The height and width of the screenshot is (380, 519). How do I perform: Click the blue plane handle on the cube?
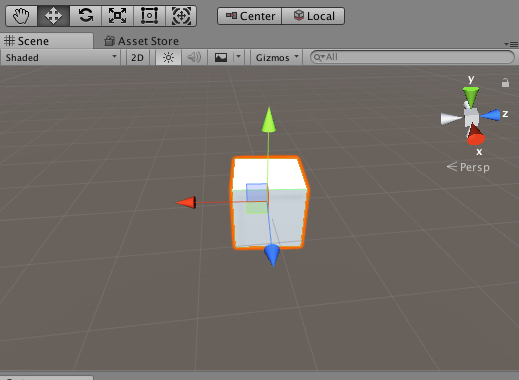(256, 192)
